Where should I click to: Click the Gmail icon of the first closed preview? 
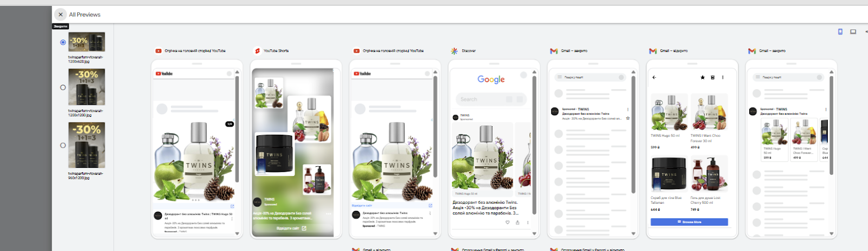[x=554, y=51]
